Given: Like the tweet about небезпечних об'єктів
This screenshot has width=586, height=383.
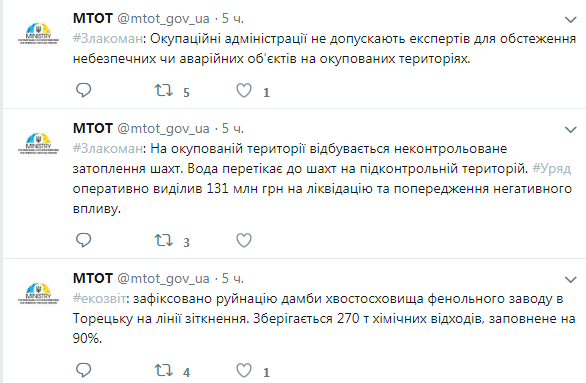Looking at the screenshot, I should coord(244,90).
